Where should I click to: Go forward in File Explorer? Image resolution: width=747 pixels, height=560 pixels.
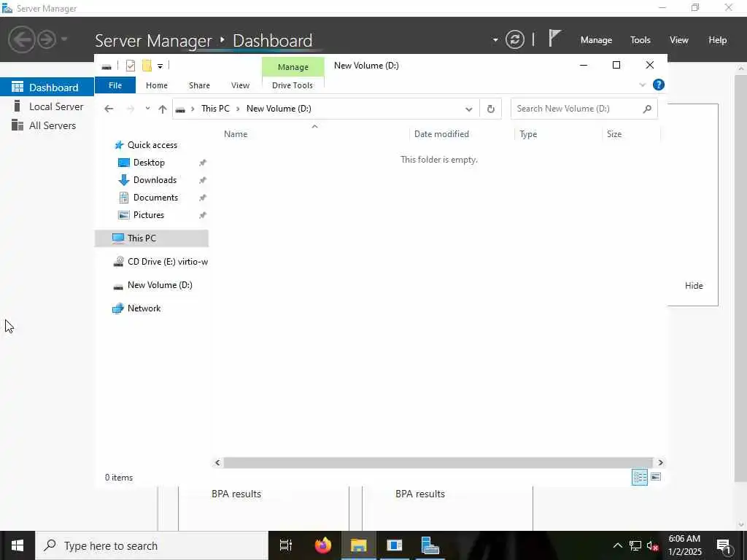pyautogui.click(x=130, y=109)
